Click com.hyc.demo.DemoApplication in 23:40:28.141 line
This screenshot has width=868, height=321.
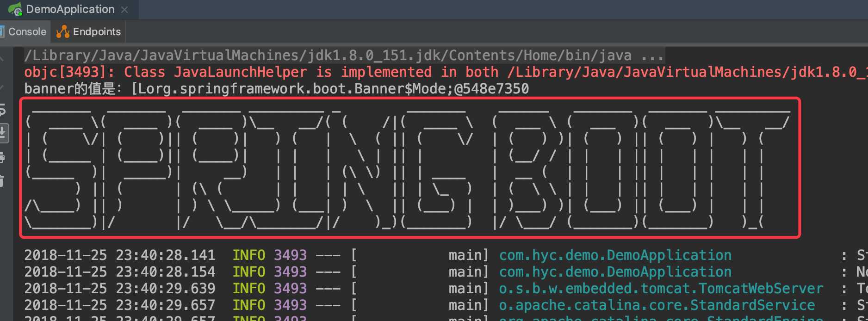[615, 255]
